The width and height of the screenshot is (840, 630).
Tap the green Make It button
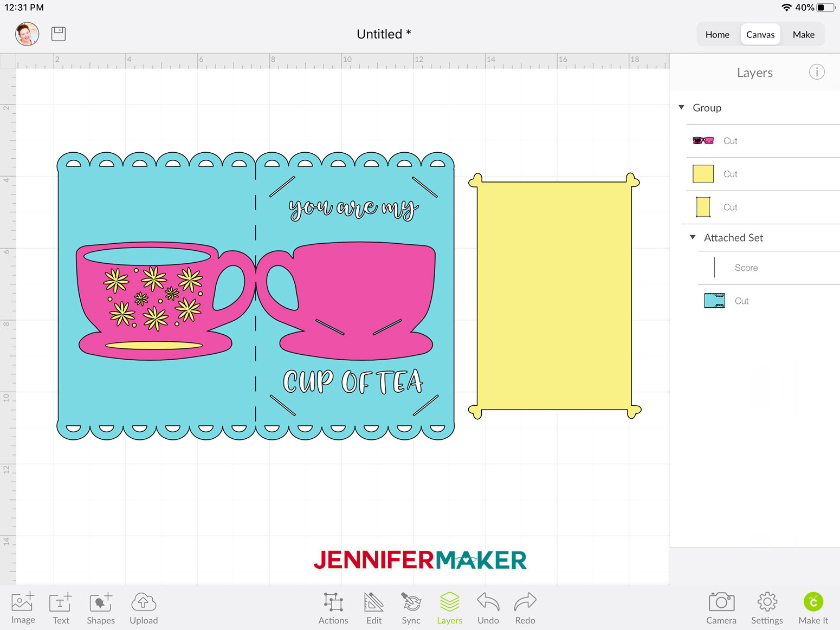click(x=813, y=608)
